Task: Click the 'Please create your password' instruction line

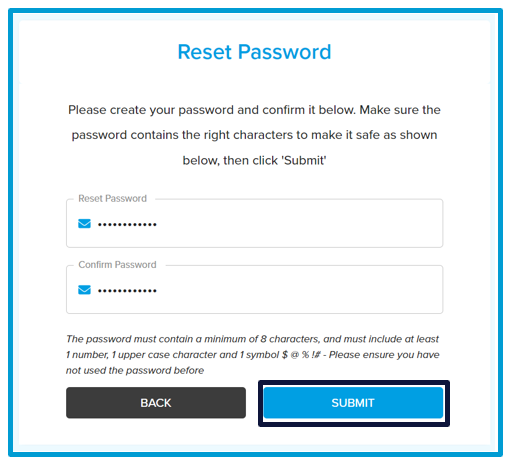Action: (x=254, y=110)
